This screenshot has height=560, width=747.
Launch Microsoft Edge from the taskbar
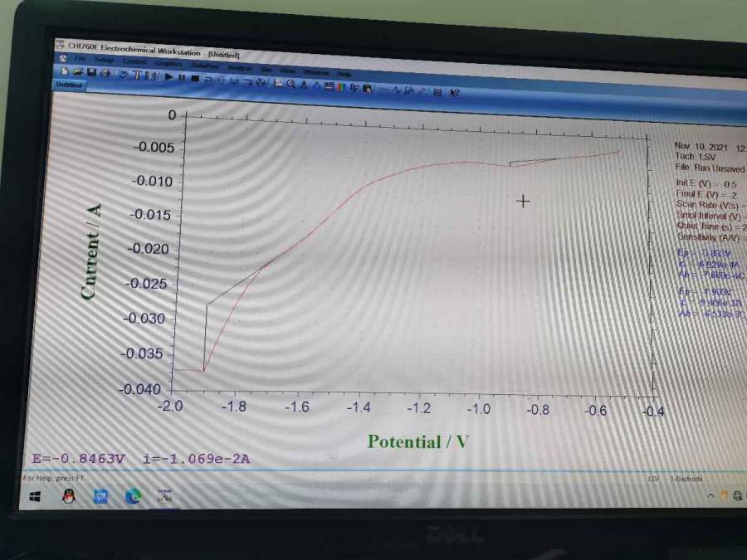[133, 496]
